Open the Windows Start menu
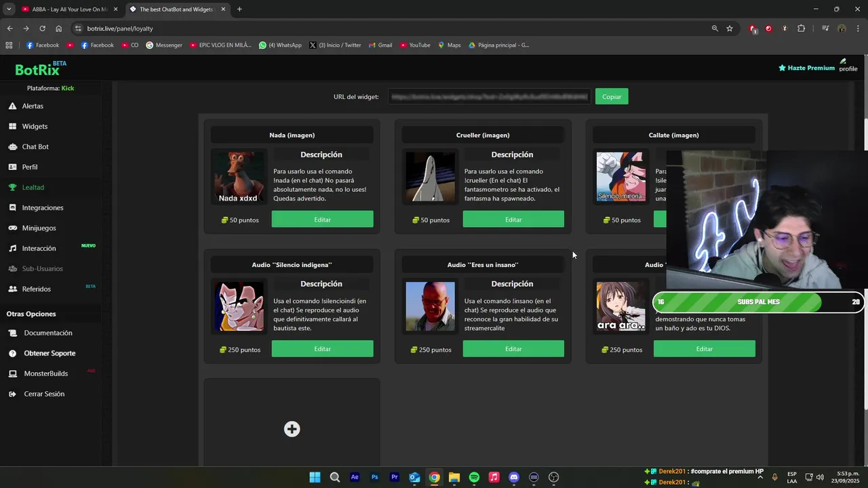This screenshot has width=868, height=488. (x=315, y=477)
